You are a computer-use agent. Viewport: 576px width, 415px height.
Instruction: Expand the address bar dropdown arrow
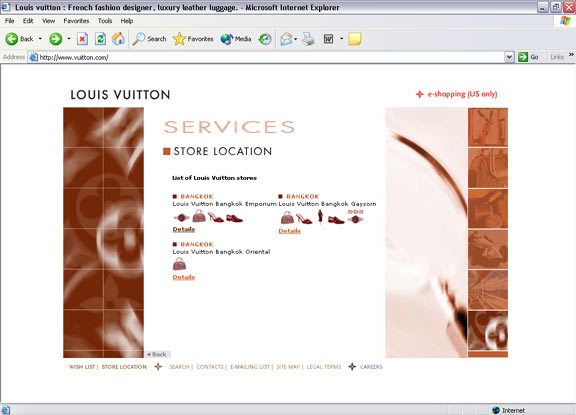tap(509, 57)
